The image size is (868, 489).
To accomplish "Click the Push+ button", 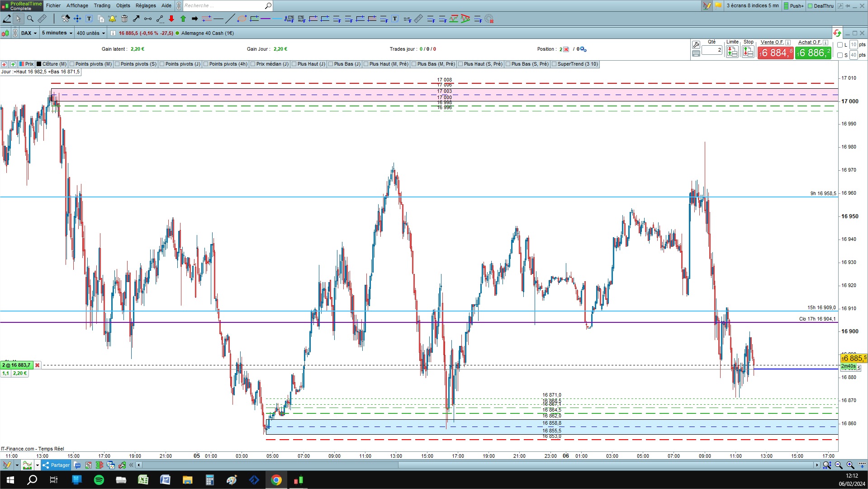I will tap(794, 6).
